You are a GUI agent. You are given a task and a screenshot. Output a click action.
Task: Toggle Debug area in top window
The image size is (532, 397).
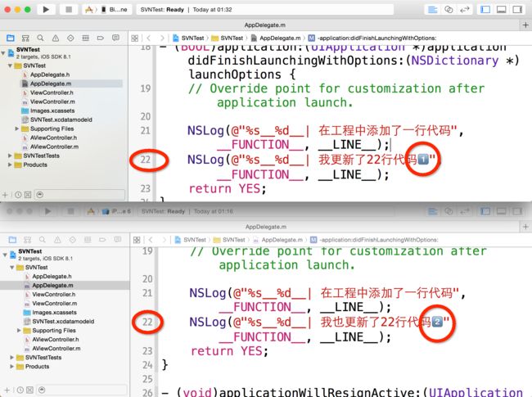coord(502,10)
